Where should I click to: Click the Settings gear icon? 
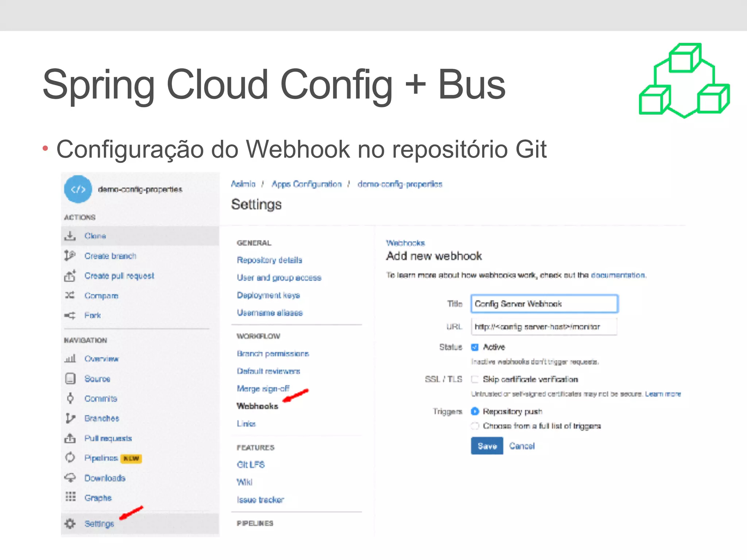click(70, 524)
